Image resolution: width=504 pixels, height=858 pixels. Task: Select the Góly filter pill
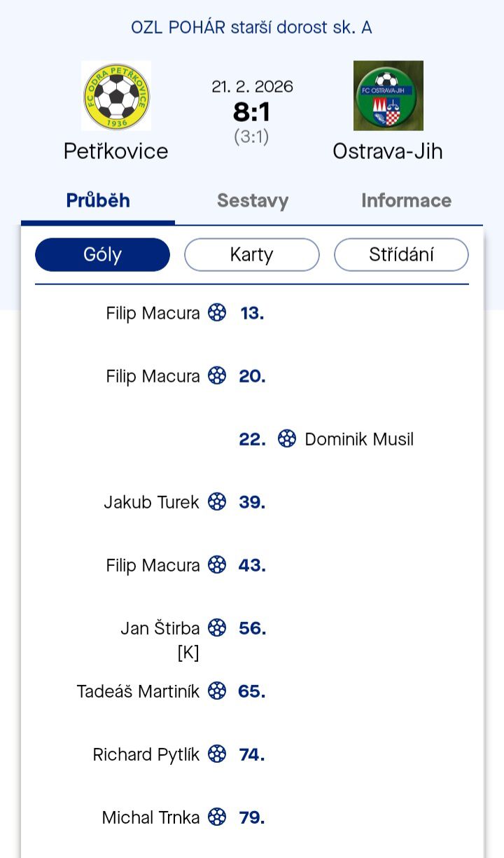102,254
